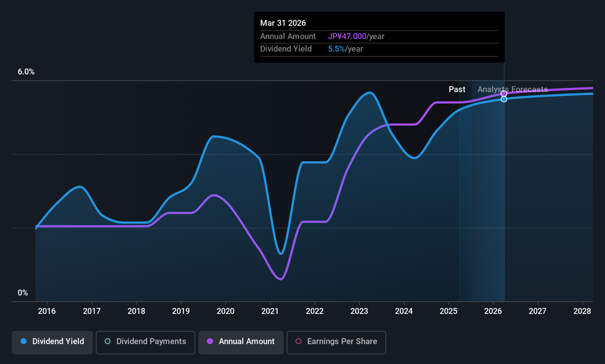
Task: Click the 2019 x-axis label
Action: click(x=181, y=311)
